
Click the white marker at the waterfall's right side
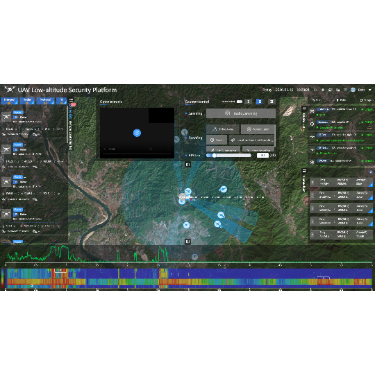pyautogui.click(x=323, y=277)
